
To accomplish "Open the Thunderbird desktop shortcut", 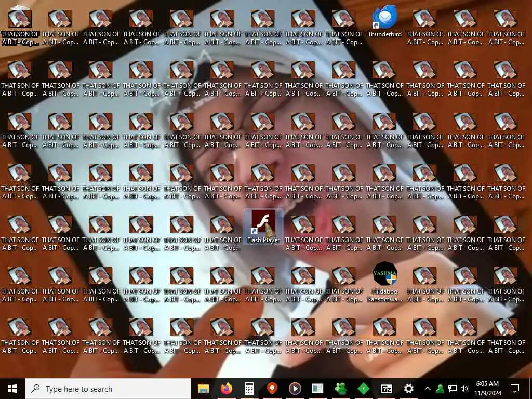I will pyautogui.click(x=385, y=21).
